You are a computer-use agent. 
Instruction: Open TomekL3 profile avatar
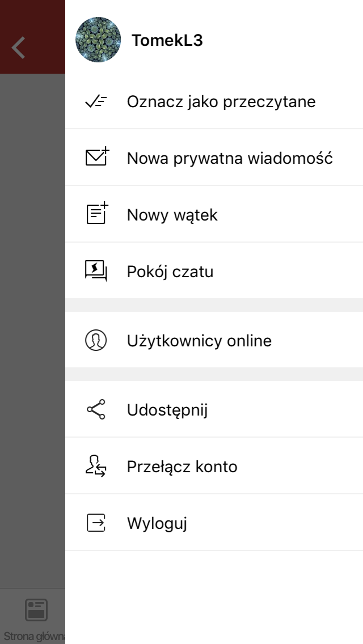[x=98, y=40]
